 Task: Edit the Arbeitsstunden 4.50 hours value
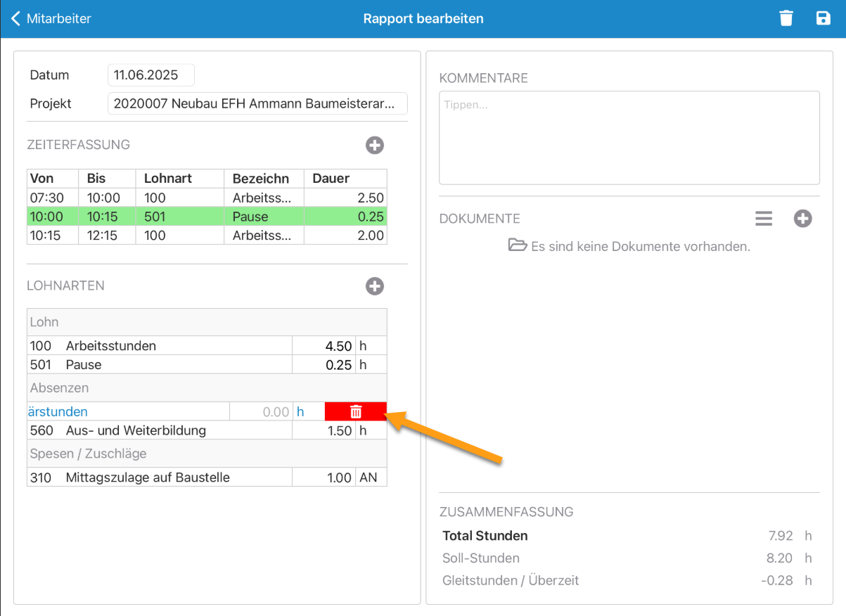point(323,346)
